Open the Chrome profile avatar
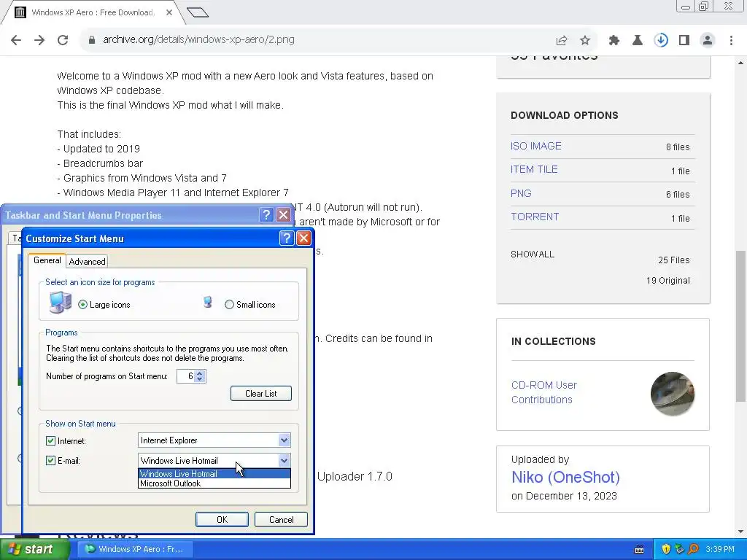The image size is (747, 560). [x=708, y=41]
